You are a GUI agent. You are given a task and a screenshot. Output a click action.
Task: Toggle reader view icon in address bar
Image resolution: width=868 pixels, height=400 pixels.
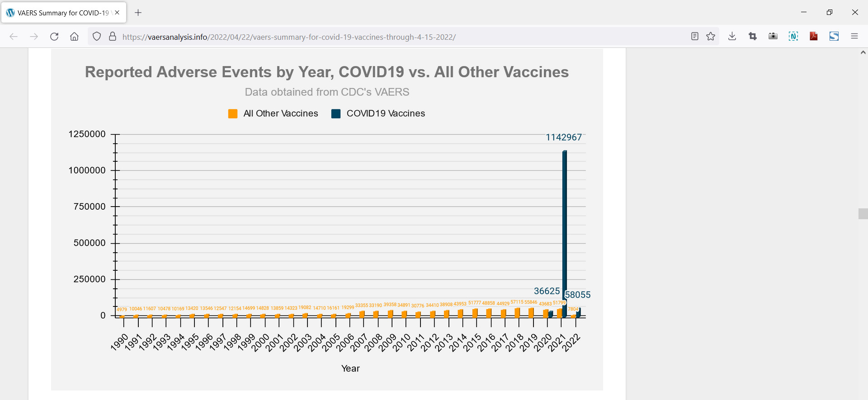(695, 37)
